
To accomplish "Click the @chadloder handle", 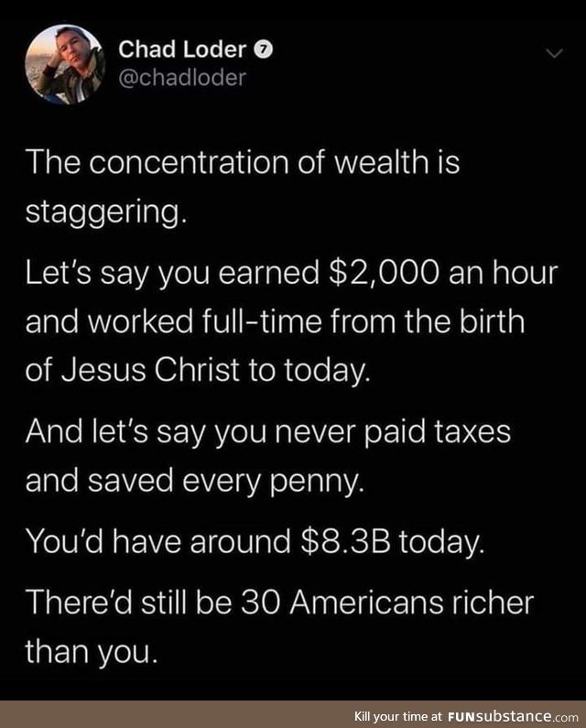I will 183,78.
